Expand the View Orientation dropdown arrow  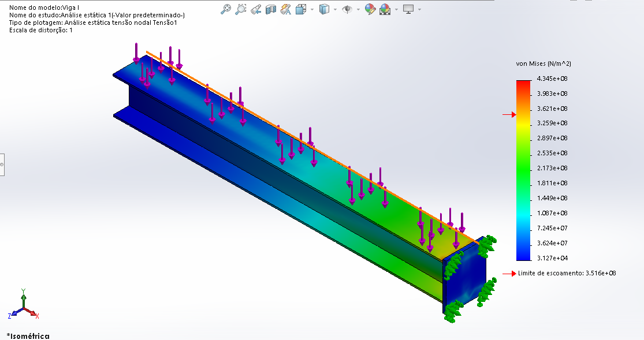[x=312, y=10]
